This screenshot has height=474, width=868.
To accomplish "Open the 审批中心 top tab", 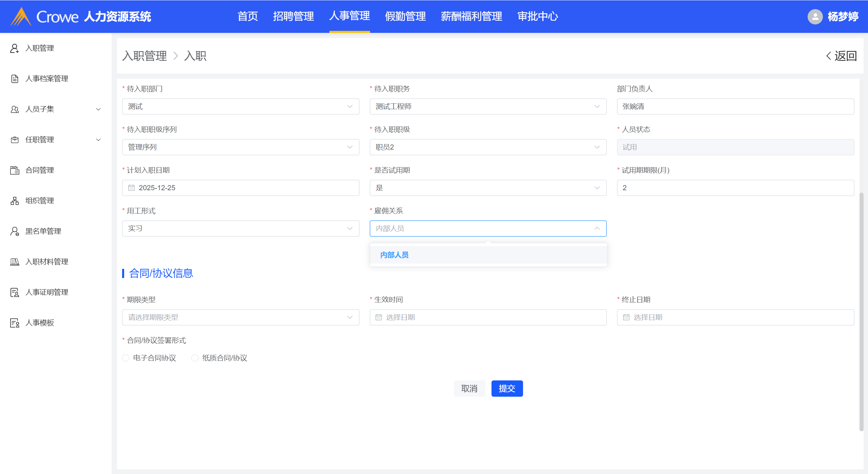I will point(538,16).
